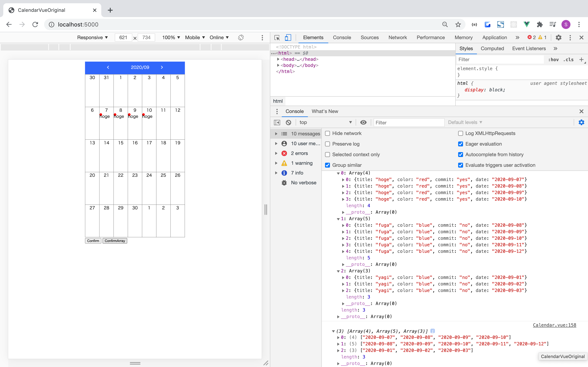The image size is (588, 367).
Task: Click the eye icon to watch expressions
Action: coord(363,123)
